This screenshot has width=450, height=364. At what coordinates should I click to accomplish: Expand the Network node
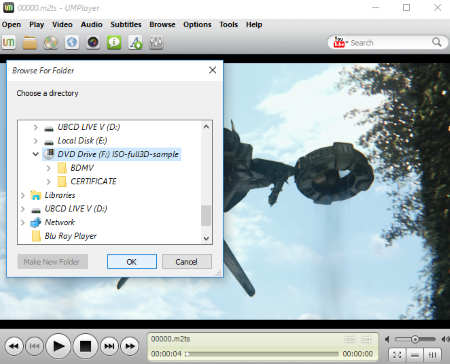coord(23,222)
